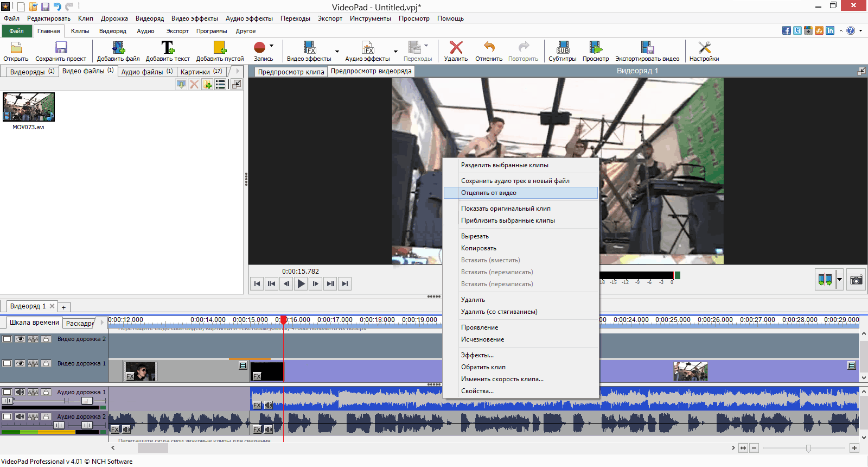Click the add folder icon in file bin
868x467 pixels.
pyautogui.click(x=207, y=84)
